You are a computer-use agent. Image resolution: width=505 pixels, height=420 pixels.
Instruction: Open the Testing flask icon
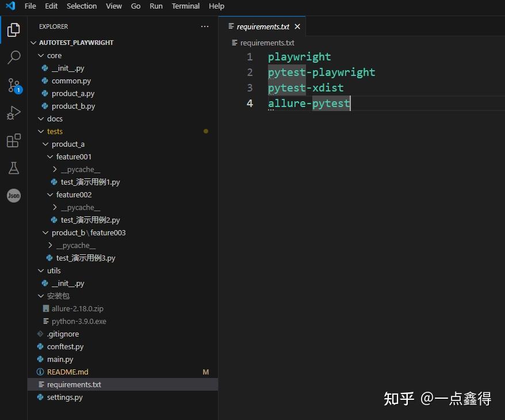(14, 168)
